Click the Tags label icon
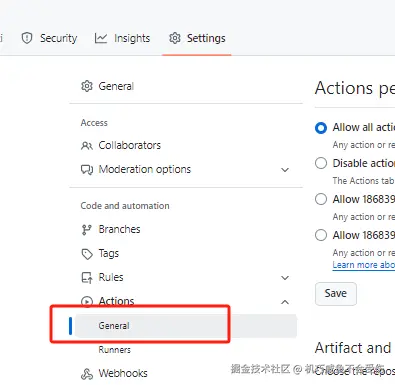This screenshot has height=385, width=395. point(87,254)
